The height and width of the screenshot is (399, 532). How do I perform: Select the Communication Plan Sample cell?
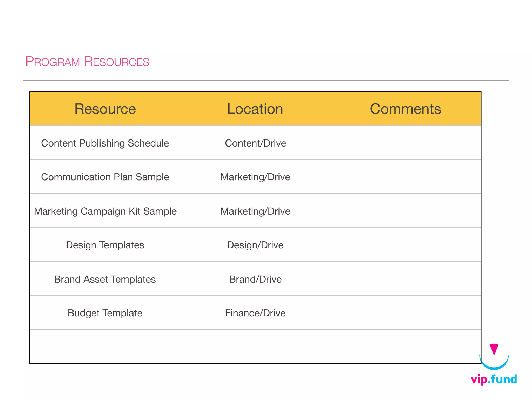[105, 177]
